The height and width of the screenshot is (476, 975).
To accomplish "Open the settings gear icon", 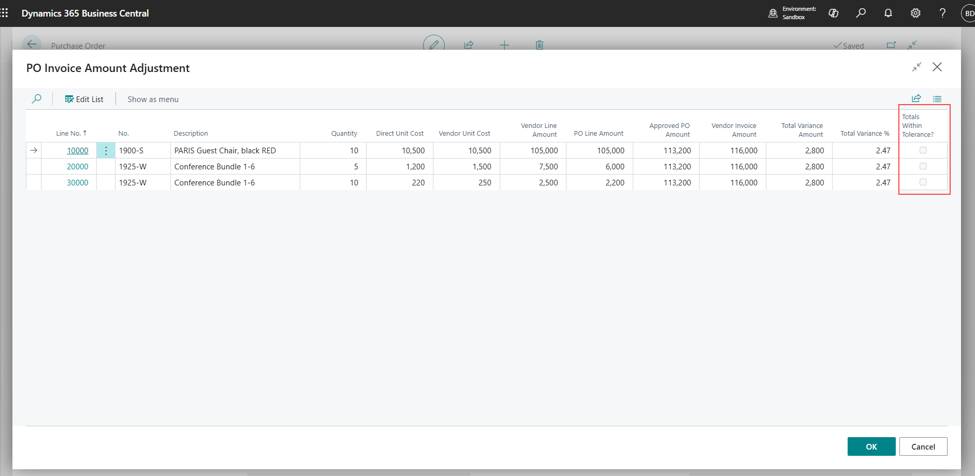I will [x=915, y=12].
